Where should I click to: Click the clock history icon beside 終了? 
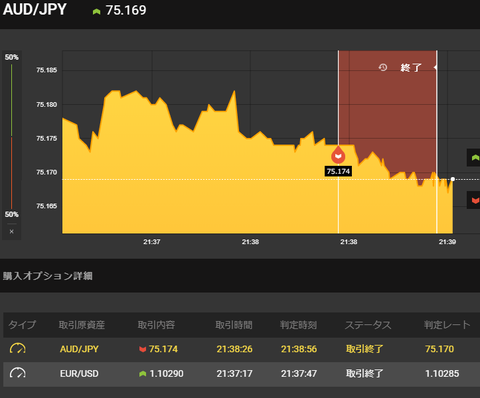click(x=383, y=68)
